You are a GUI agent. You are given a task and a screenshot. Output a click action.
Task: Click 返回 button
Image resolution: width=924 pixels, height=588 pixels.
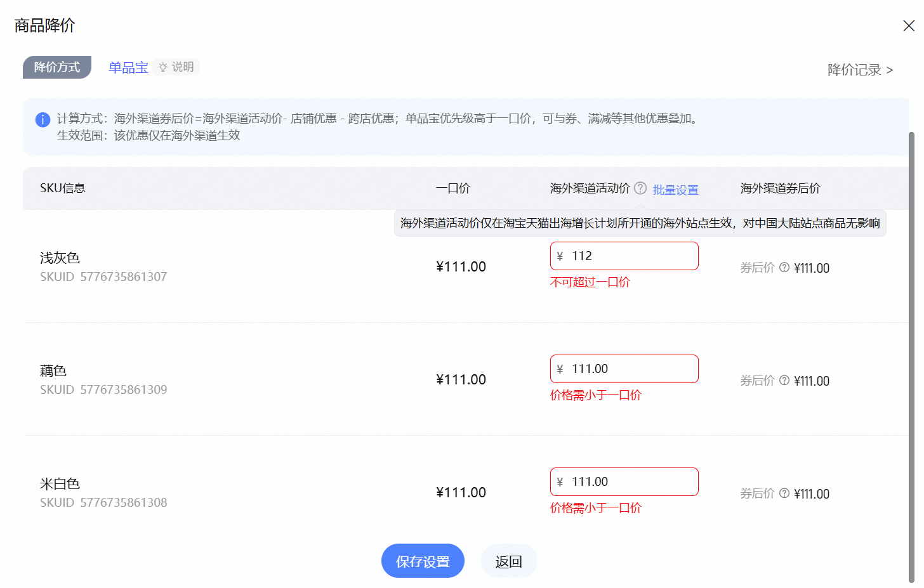click(x=509, y=561)
